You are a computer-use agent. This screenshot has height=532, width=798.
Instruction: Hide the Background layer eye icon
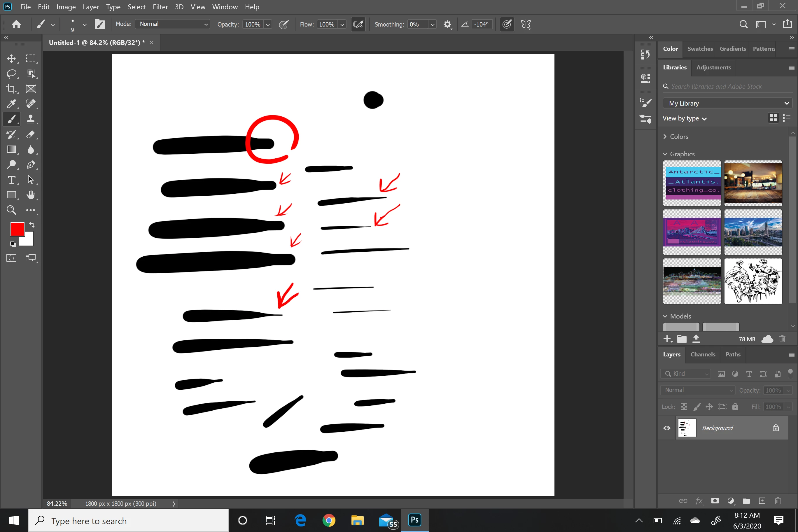point(666,428)
